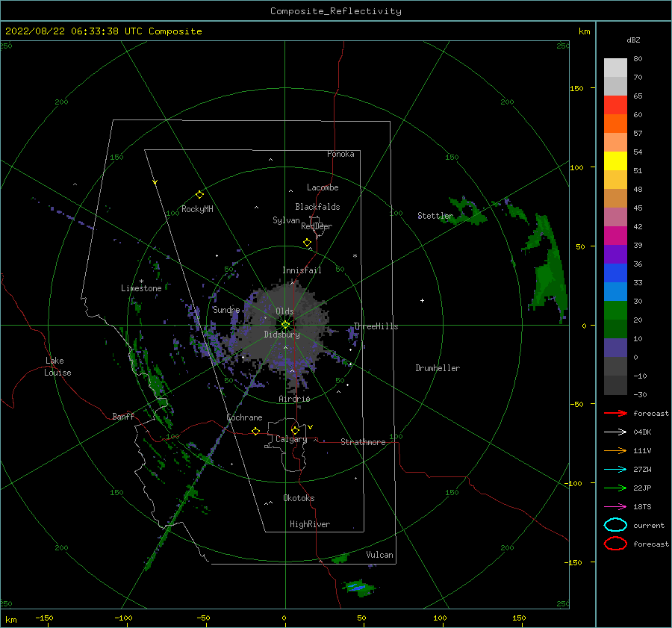Click the Composite_Reflectivity title text

[x=336, y=11]
